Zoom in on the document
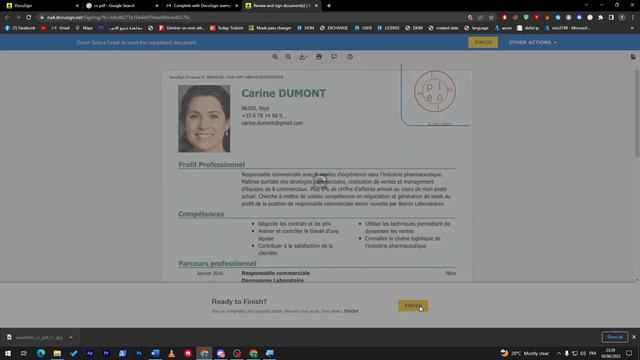This screenshot has width=640, height=360. [275, 57]
